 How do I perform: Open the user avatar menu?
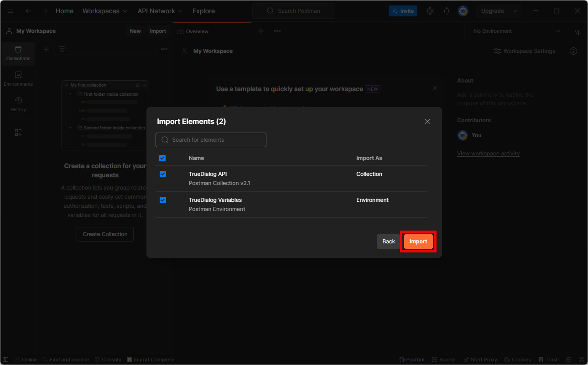(x=463, y=11)
